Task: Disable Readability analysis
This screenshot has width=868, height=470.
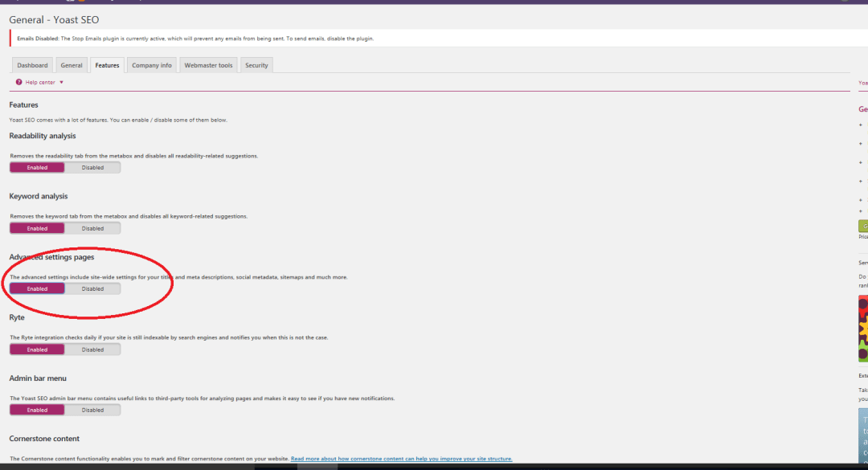Action: [x=92, y=167]
